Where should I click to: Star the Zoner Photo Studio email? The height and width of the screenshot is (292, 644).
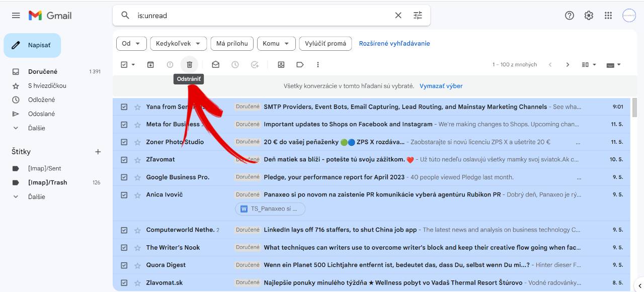(x=137, y=142)
